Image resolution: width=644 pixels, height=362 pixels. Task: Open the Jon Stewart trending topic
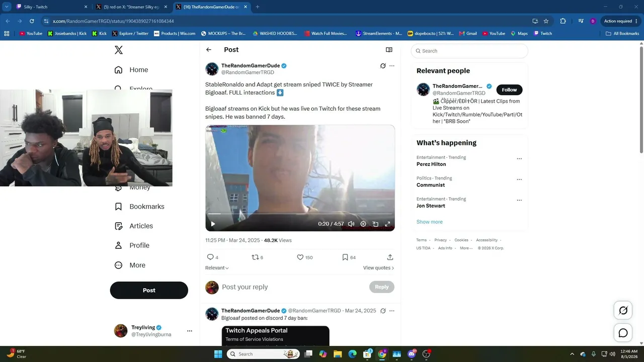click(x=431, y=206)
